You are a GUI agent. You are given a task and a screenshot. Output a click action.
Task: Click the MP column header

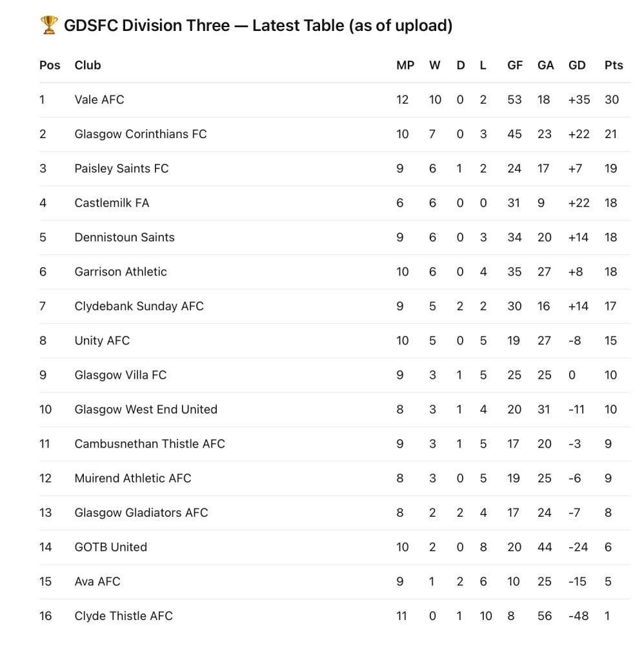(405, 65)
